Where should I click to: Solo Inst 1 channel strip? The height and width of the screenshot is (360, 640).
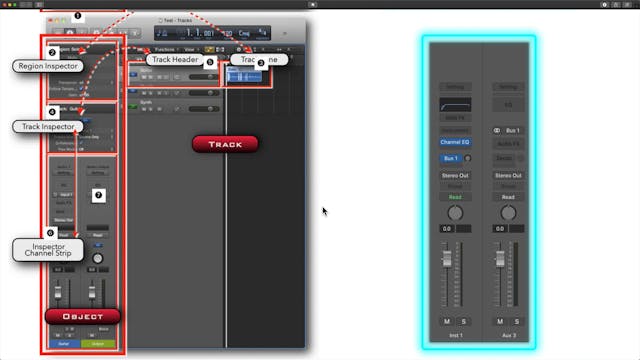click(464, 322)
